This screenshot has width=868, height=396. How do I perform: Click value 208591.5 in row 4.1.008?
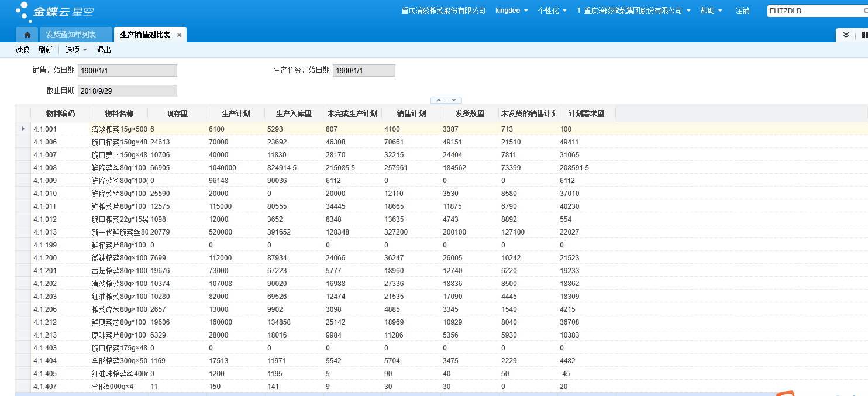(x=574, y=167)
